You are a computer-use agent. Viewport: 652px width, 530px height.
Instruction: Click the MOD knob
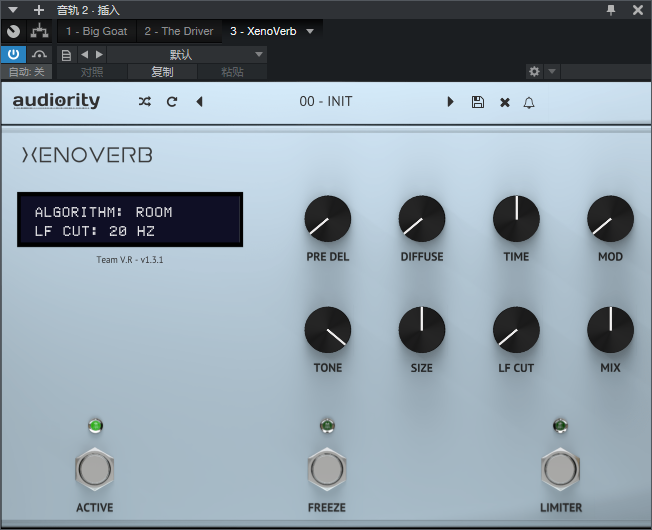tap(610, 219)
